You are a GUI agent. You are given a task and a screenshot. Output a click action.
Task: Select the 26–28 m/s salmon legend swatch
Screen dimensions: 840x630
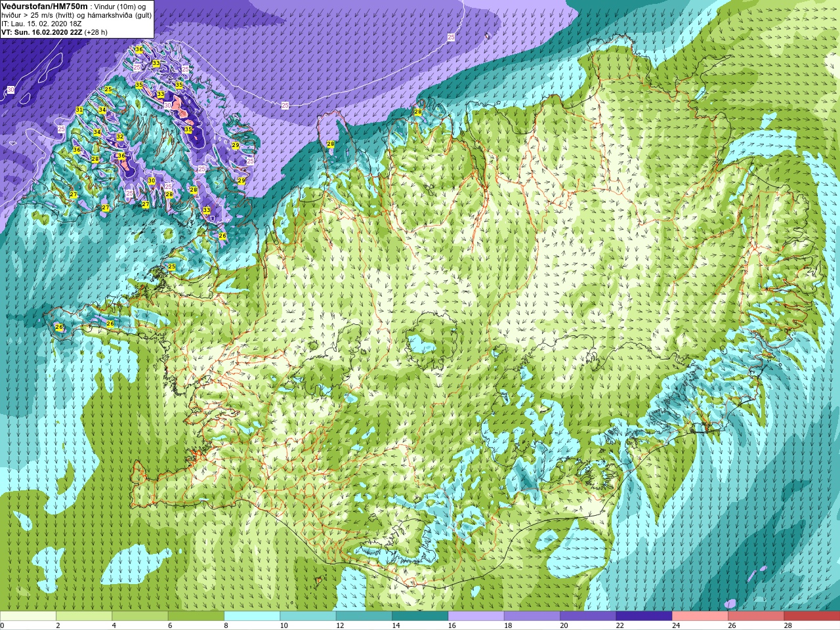756,616
